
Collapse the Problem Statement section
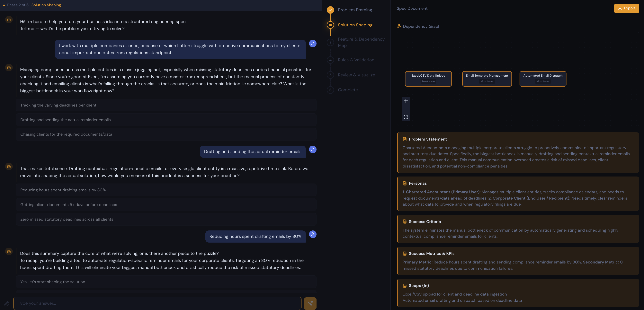[428, 139]
